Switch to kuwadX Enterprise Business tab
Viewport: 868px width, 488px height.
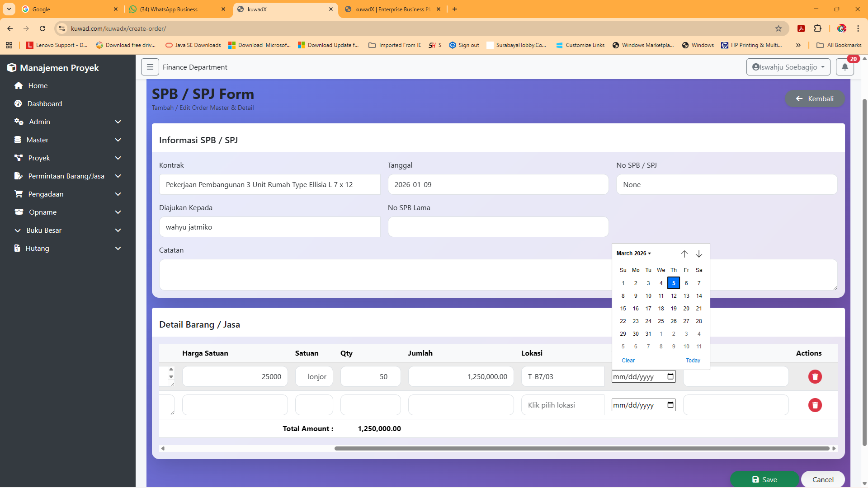392,9
